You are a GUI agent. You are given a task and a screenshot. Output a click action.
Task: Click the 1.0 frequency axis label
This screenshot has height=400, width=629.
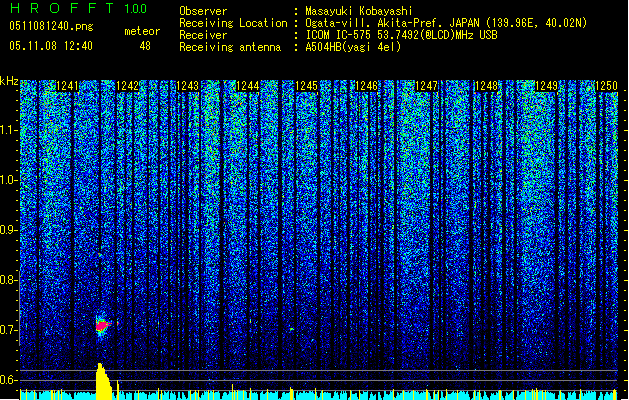[8, 180]
